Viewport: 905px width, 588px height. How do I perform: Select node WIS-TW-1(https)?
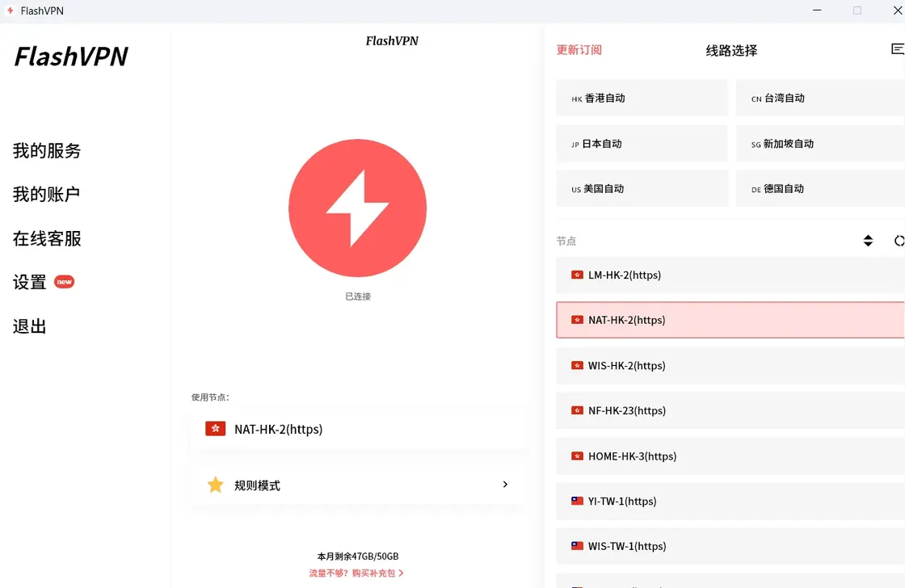click(x=730, y=546)
